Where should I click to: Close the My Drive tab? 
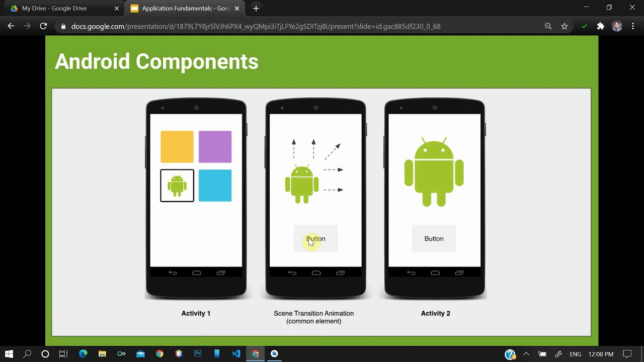[116, 9]
